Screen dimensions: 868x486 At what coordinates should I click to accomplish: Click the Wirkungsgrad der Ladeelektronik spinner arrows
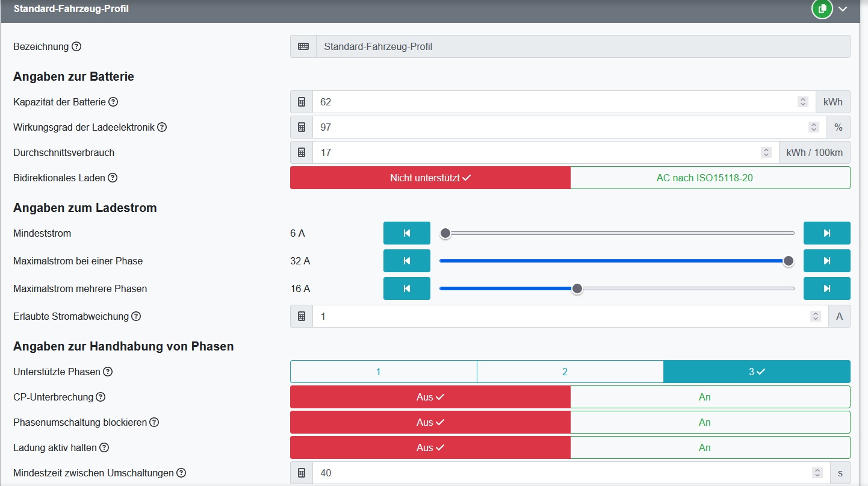(x=814, y=127)
